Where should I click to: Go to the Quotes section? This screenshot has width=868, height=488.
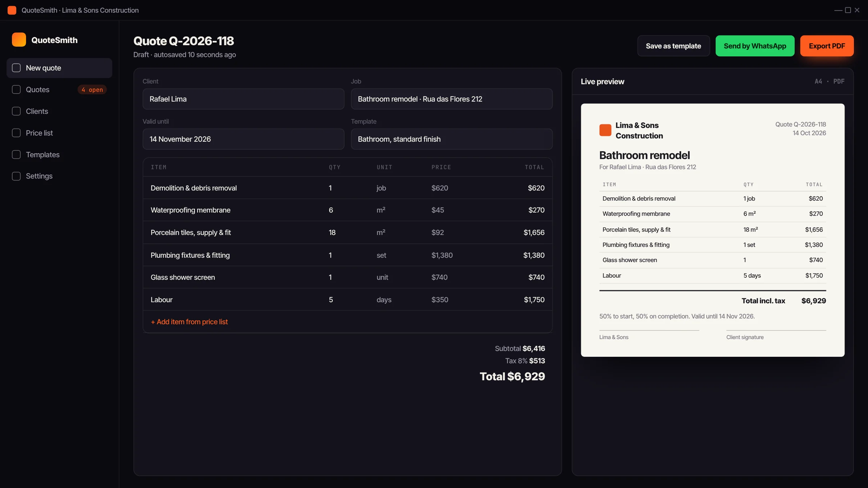point(59,90)
